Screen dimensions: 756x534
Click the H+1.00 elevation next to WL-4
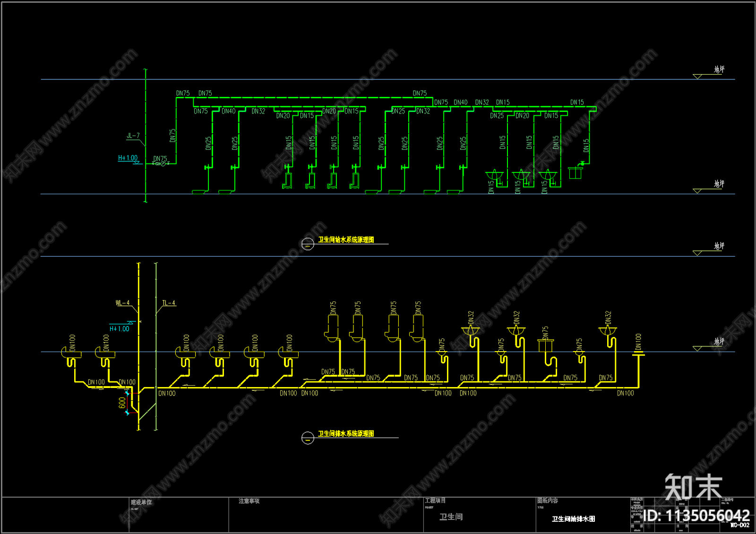tap(120, 328)
